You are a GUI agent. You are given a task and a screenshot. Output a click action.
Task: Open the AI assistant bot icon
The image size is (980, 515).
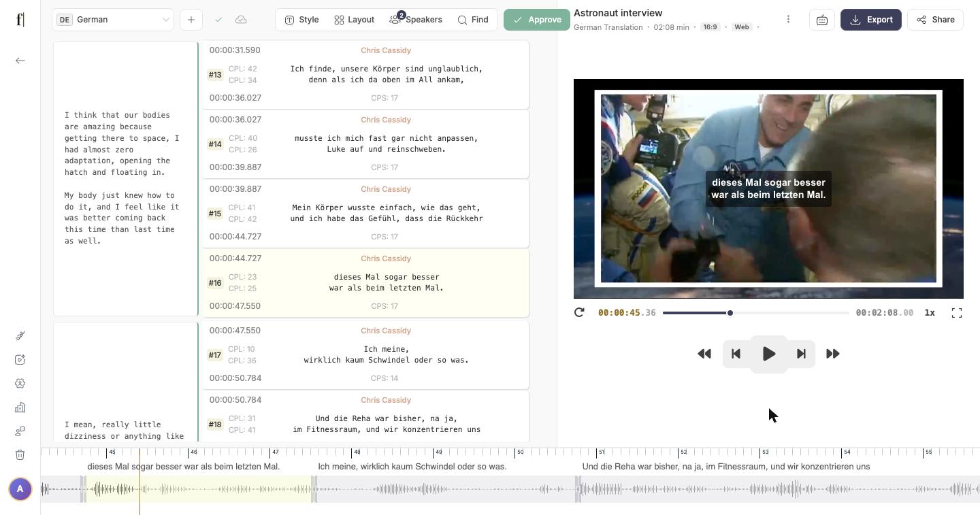[822, 20]
